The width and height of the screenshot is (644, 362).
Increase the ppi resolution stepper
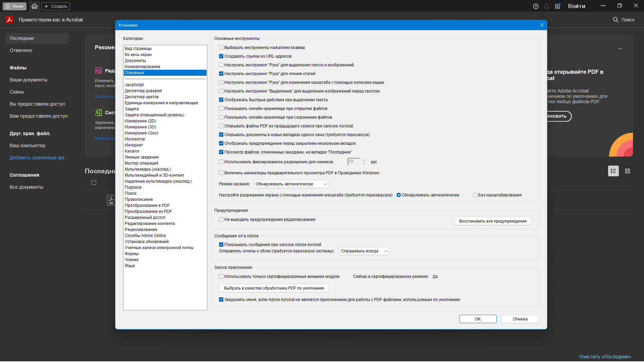tap(364, 160)
